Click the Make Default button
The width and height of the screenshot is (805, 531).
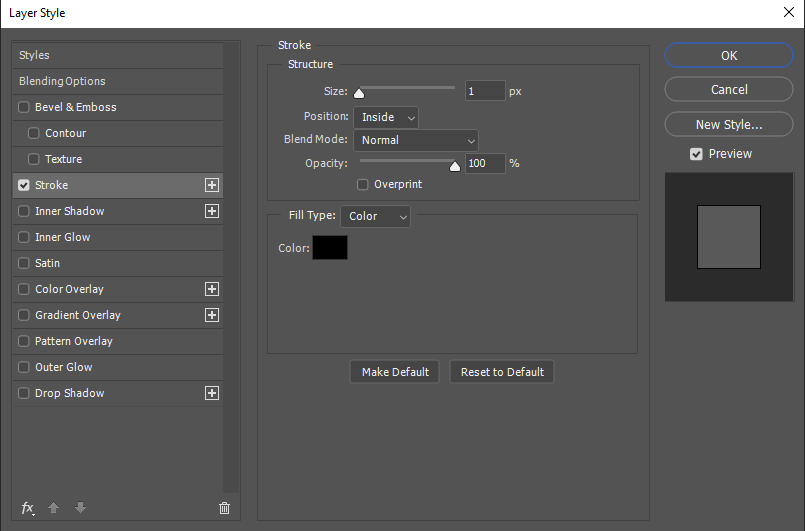[395, 372]
